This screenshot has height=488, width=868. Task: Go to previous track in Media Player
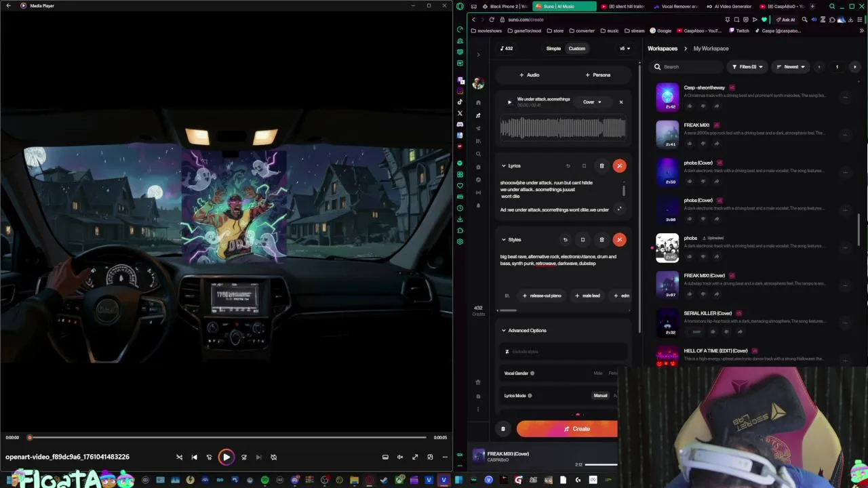point(194,457)
